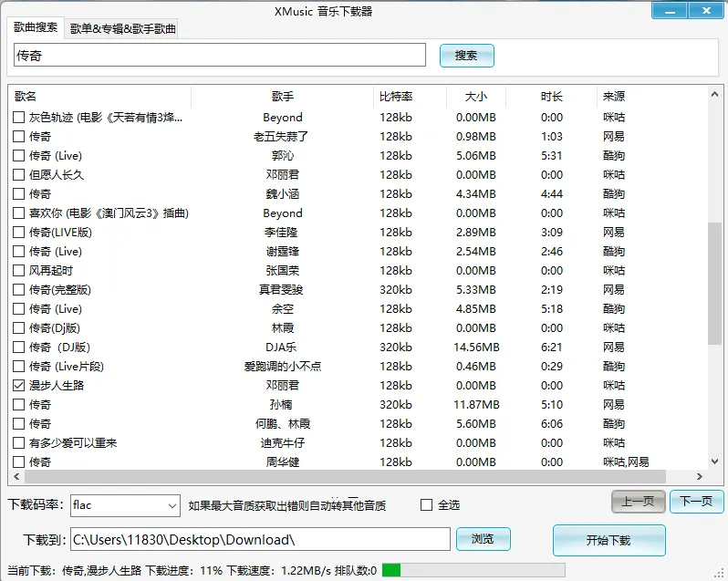This screenshot has width=728, height=581.
Task: Check 喜欢你 (电影《澳门风云3》插曲) checkbox
Action: point(18,213)
